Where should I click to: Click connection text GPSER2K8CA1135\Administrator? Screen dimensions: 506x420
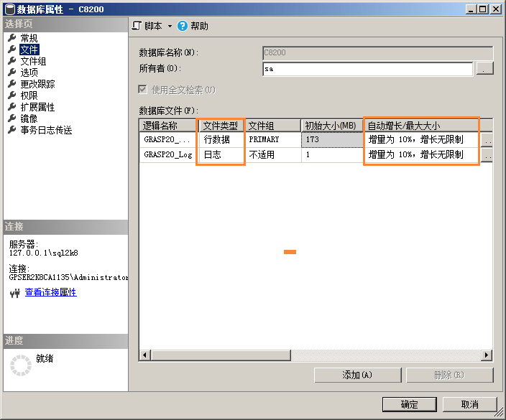(68, 278)
